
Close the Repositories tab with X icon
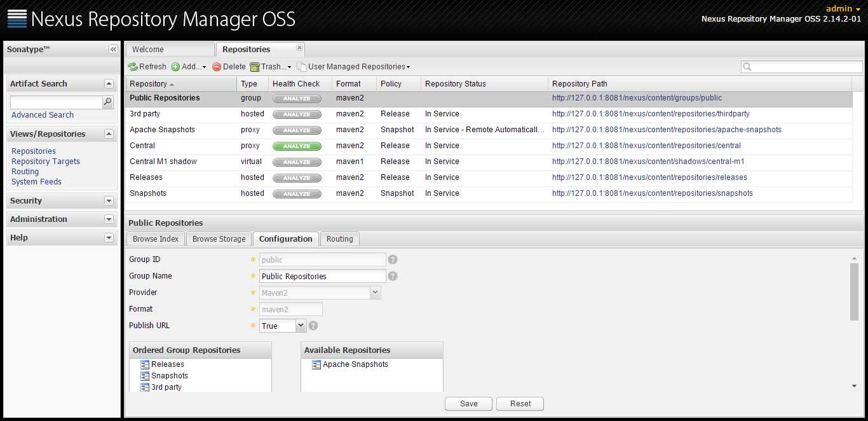coord(300,48)
